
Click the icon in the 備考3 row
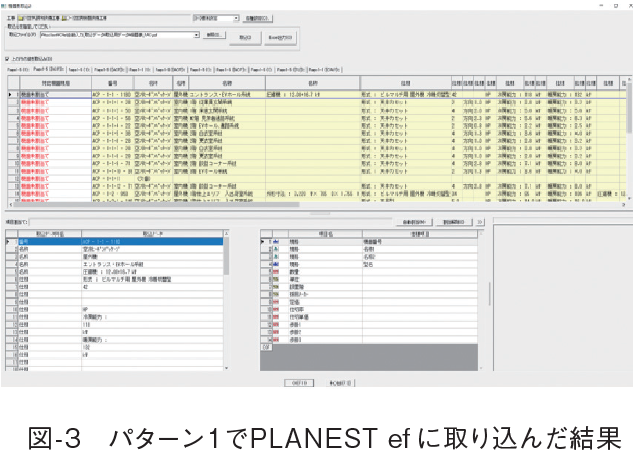(x=277, y=340)
